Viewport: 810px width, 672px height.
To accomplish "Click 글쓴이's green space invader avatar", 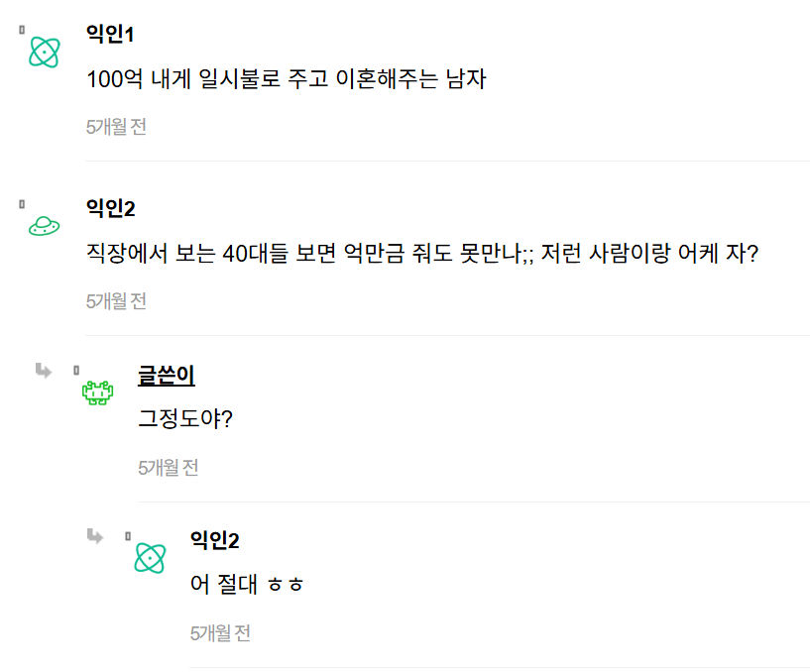I will tap(97, 393).
